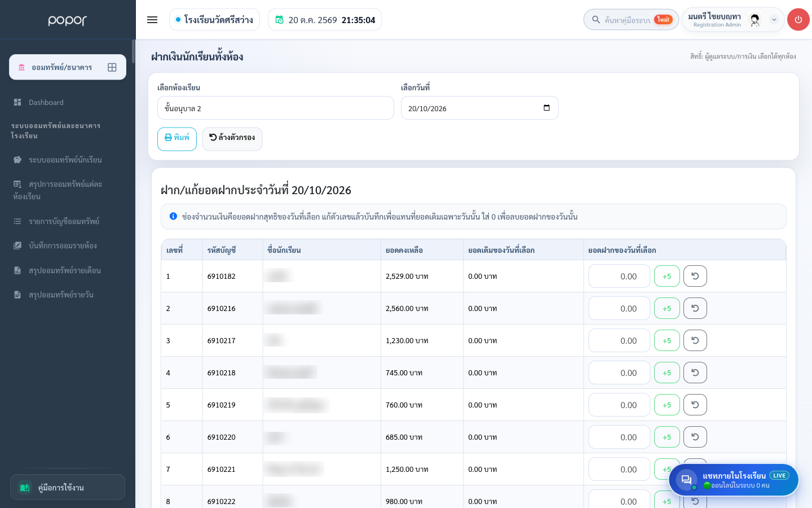Click the search magnifier icon

pos(595,20)
